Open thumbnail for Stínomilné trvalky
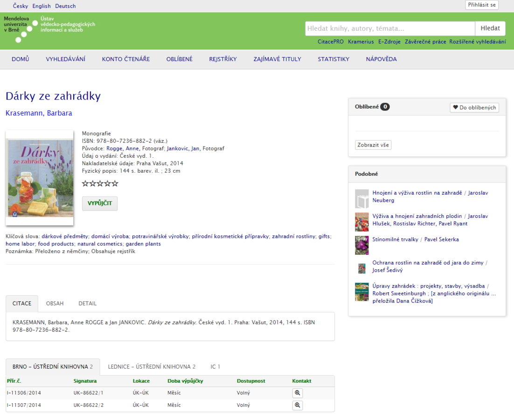 coord(362,245)
